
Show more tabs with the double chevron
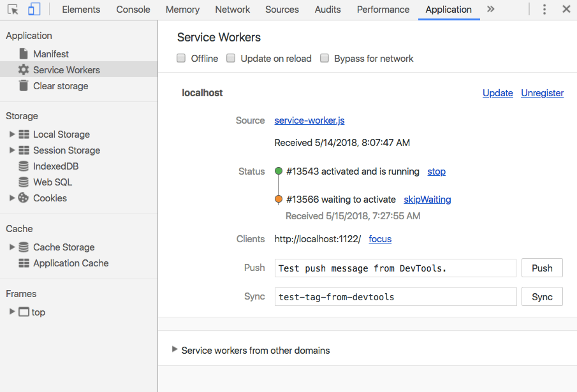[490, 9]
